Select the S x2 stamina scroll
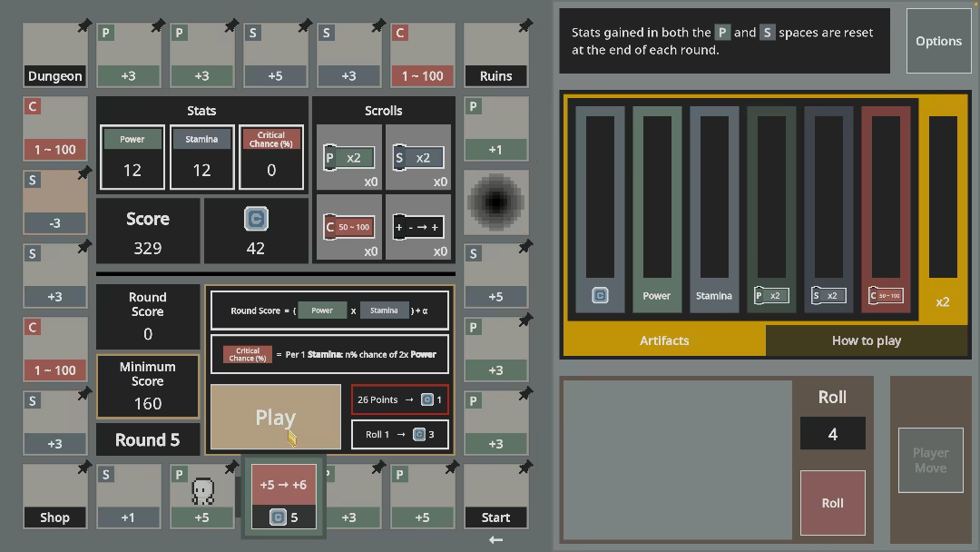Screen dimensions: 980x552 418,158
